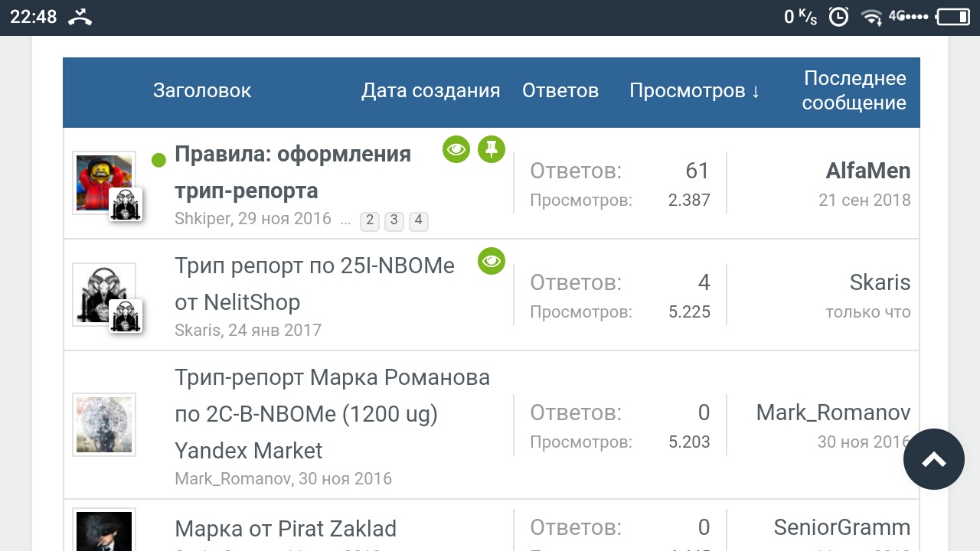The height and width of the screenshot is (551, 980).
Task: Open author Mark_Romanov link below thread title
Action: pos(233,479)
